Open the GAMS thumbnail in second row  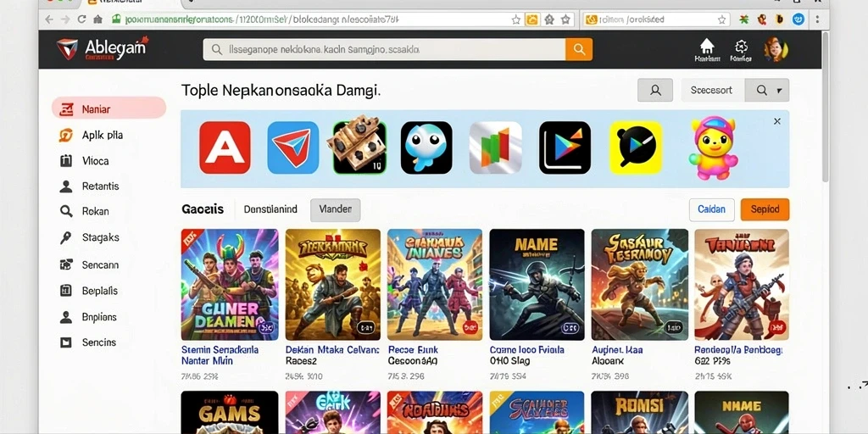230,413
